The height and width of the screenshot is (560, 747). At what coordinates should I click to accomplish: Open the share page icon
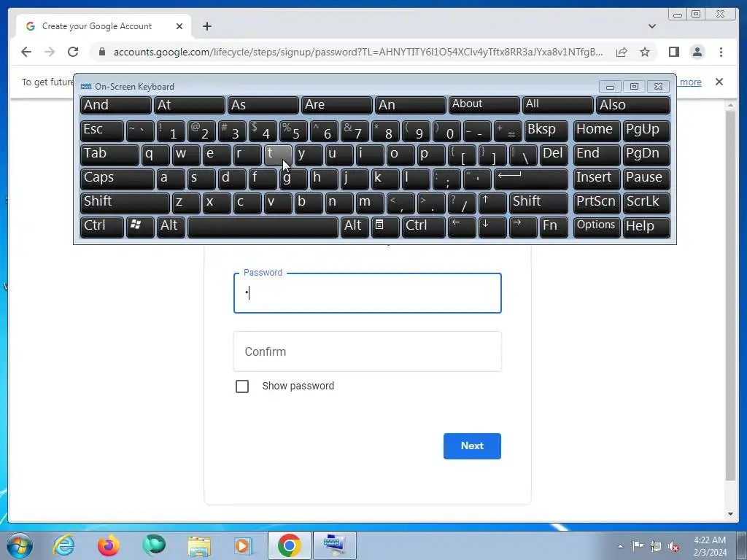[622, 52]
